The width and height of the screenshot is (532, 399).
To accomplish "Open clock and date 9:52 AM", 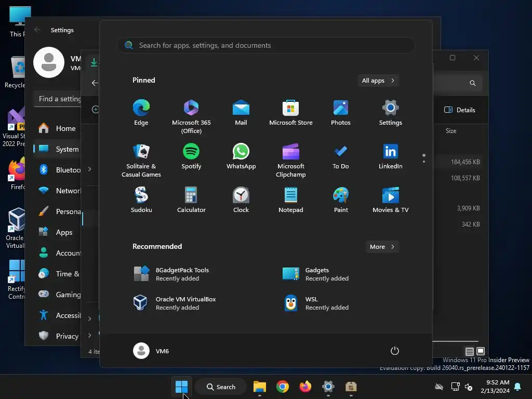I will (495, 387).
